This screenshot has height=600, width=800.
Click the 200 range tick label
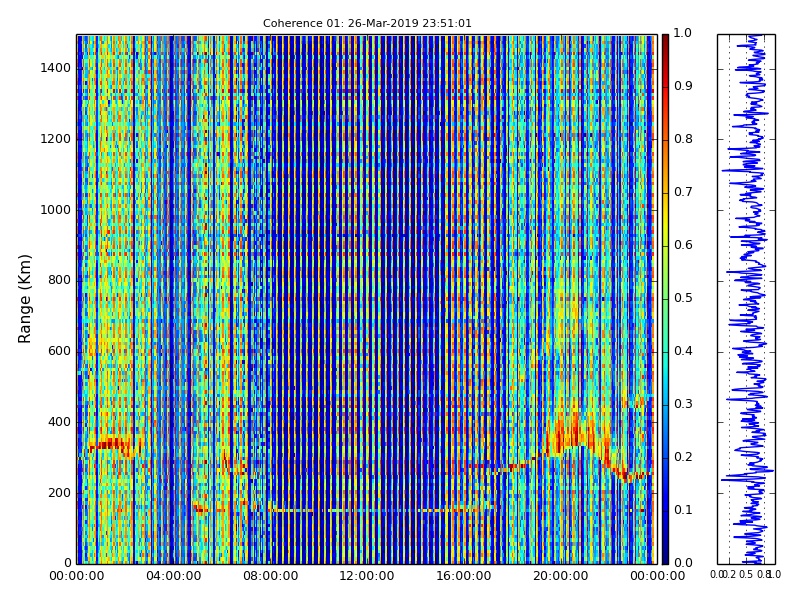[59, 493]
